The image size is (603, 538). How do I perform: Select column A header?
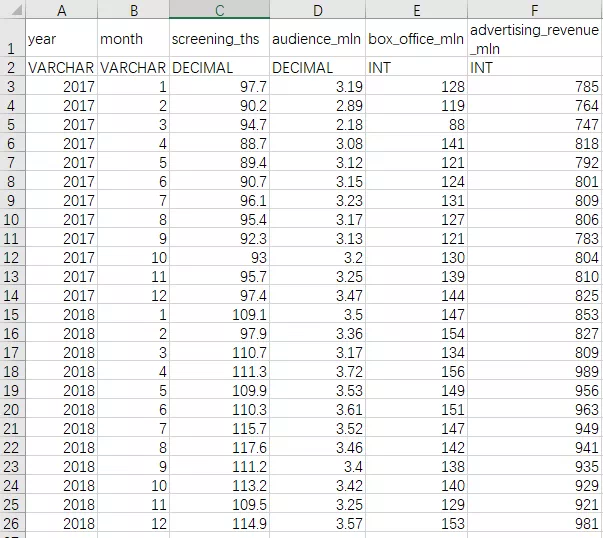tap(62, 9)
